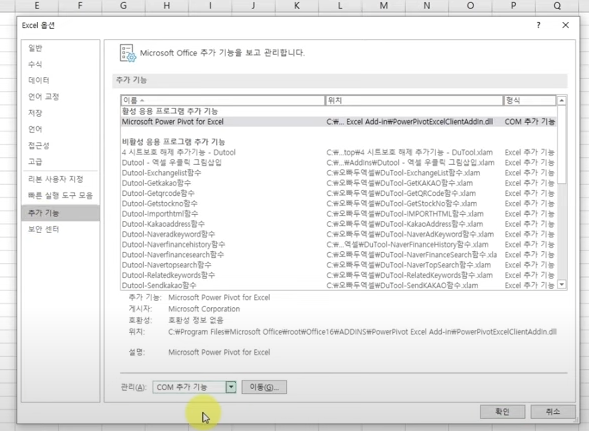The width and height of the screenshot is (589, 431).
Task: Open the 언어 교정 options category
Action: pos(44,97)
